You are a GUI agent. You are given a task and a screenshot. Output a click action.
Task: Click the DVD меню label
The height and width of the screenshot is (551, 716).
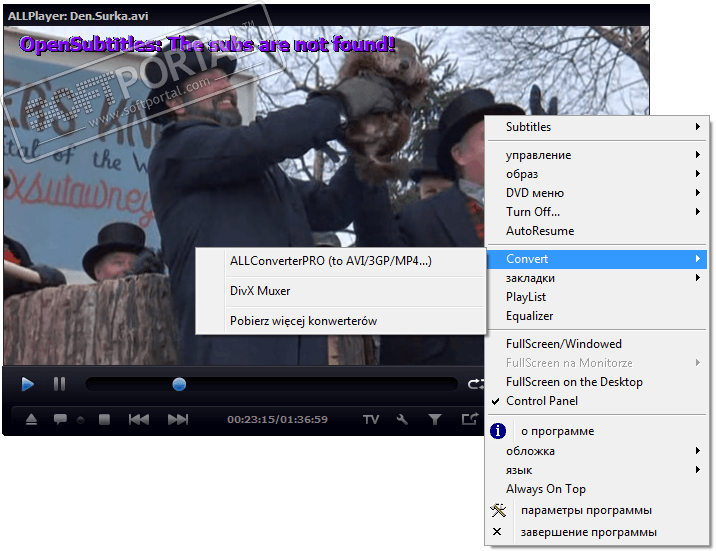click(535, 193)
